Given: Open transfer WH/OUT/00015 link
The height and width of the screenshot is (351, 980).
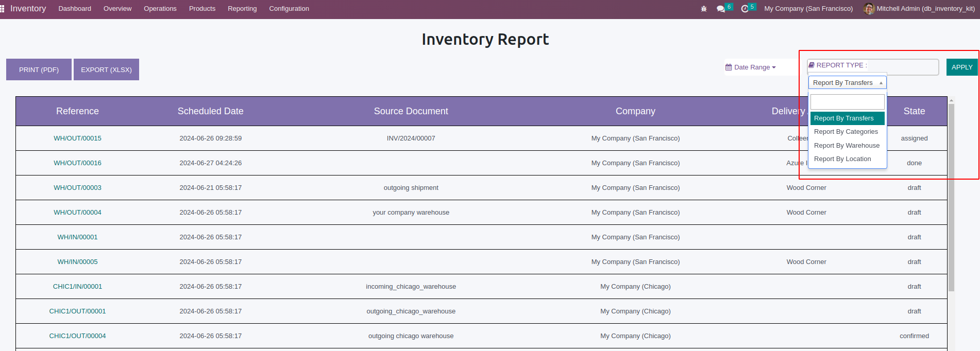Looking at the screenshot, I should tap(77, 138).
